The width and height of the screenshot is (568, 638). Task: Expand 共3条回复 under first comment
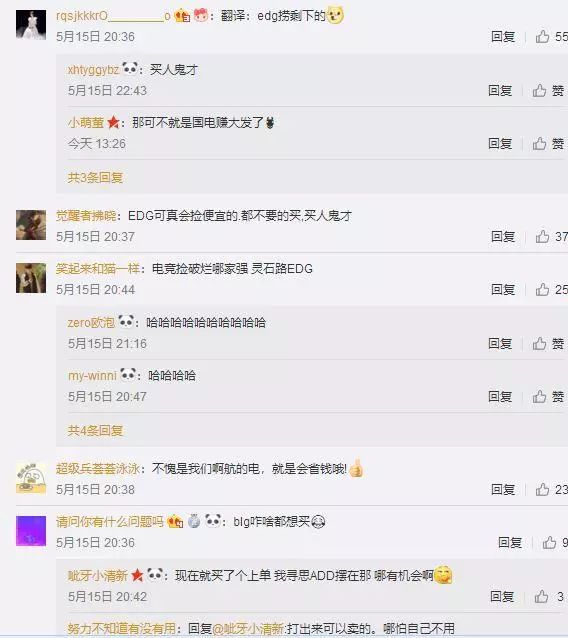point(95,177)
